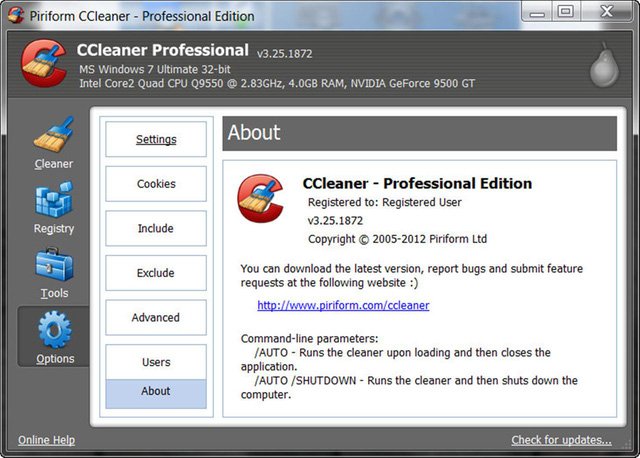640x458 pixels.
Task: Select the Tools toolbox icon
Action: [x=54, y=266]
